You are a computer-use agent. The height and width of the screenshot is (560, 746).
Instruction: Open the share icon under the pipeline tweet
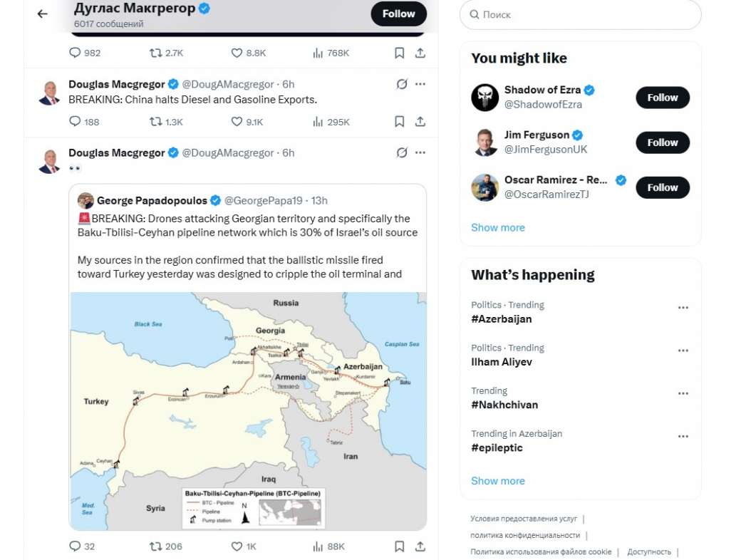[x=420, y=547]
